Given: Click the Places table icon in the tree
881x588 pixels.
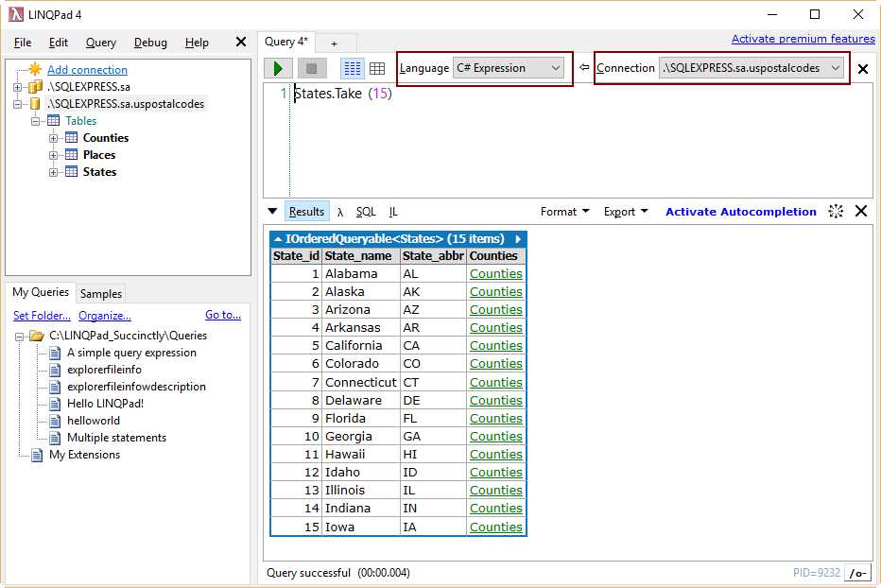Looking at the screenshot, I should pos(71,155).
